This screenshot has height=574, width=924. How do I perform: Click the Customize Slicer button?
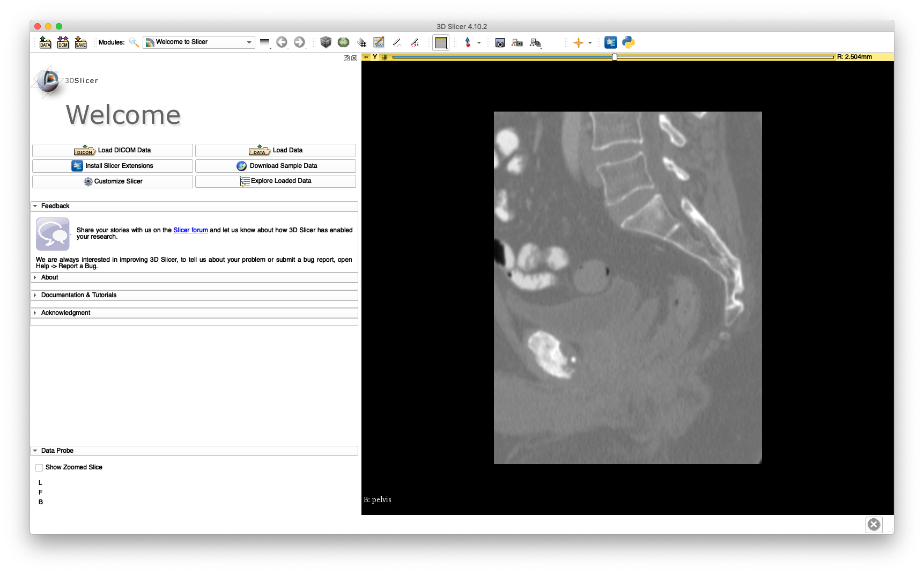[x=113, y=181]
